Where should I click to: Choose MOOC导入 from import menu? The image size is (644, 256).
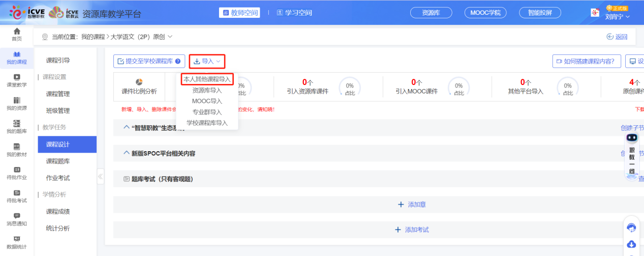[x=207, y=101]
